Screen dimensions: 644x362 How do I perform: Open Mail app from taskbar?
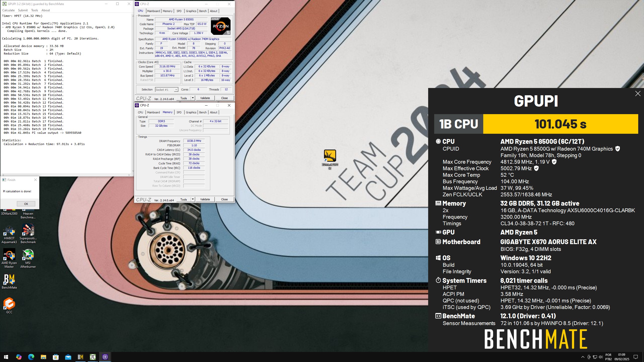tap(68, 357)
